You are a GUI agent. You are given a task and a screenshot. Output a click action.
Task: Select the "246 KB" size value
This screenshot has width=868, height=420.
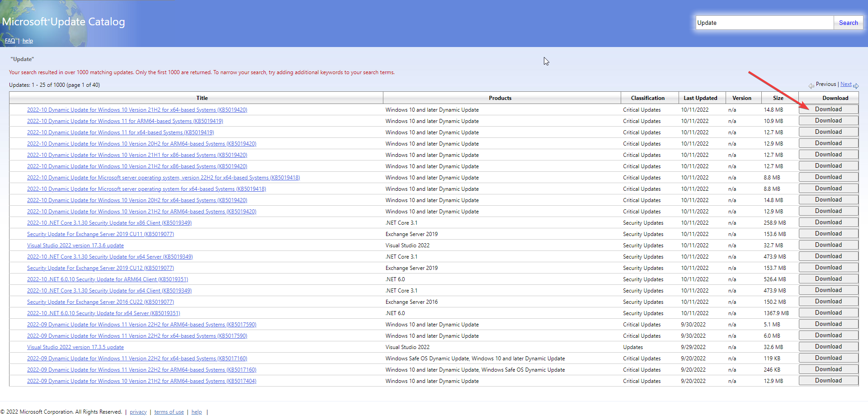pyautogui.click(x=772, y=370)
